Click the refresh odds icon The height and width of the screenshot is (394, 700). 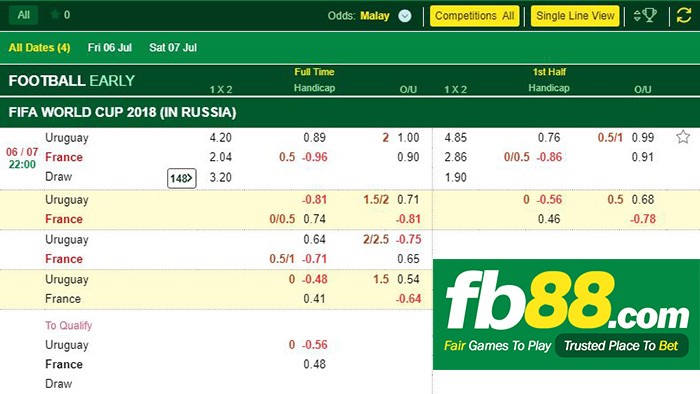point(683,16)
